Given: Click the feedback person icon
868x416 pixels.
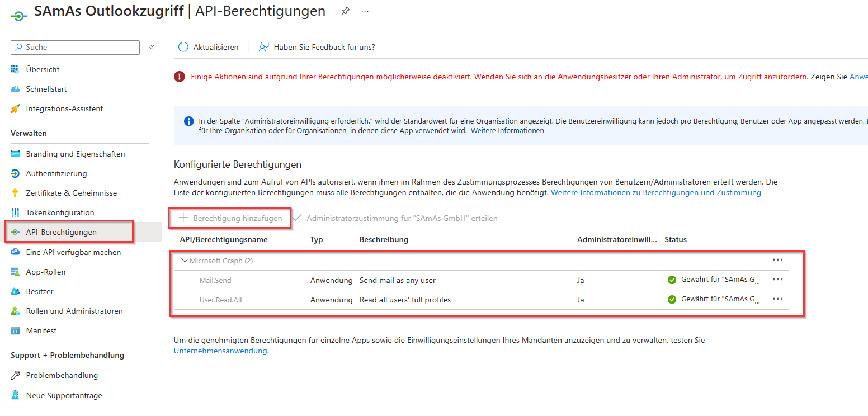Looking at the screenshot, I should click(264, 47).
